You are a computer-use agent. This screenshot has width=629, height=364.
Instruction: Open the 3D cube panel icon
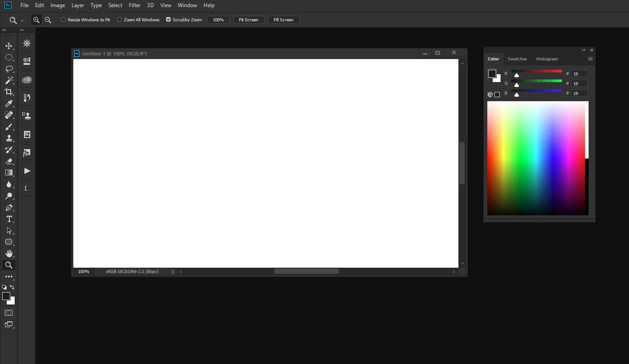27,61
